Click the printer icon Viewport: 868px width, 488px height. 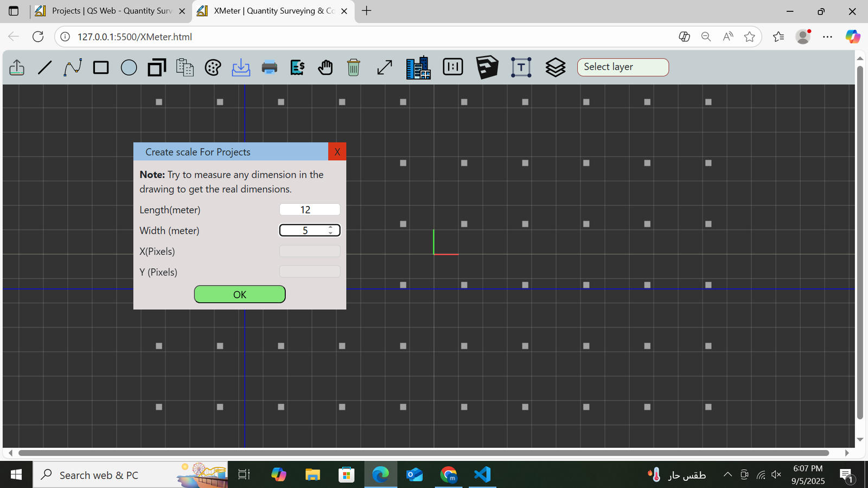point(269,67)
